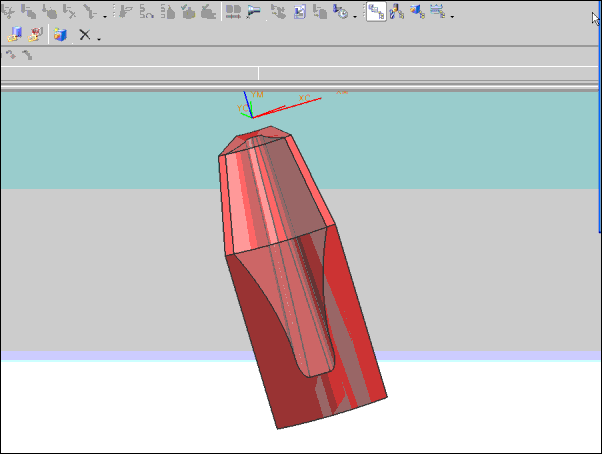Screen dimensions: 602x454
Task: Click the greyed Delete Object icon with X mark
Action: click(69, 12)
